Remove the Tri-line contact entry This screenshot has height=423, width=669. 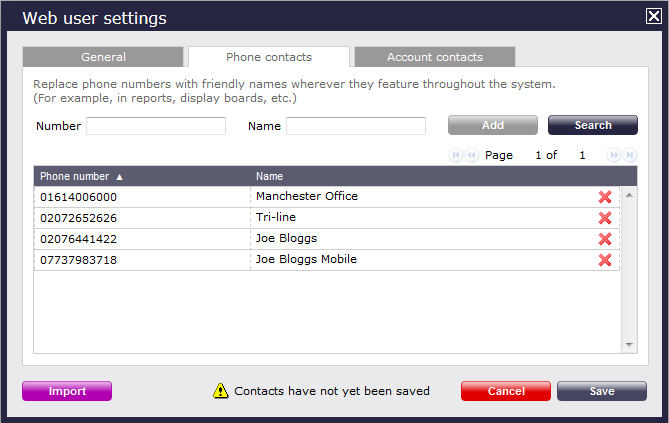[x=604, y=218]
